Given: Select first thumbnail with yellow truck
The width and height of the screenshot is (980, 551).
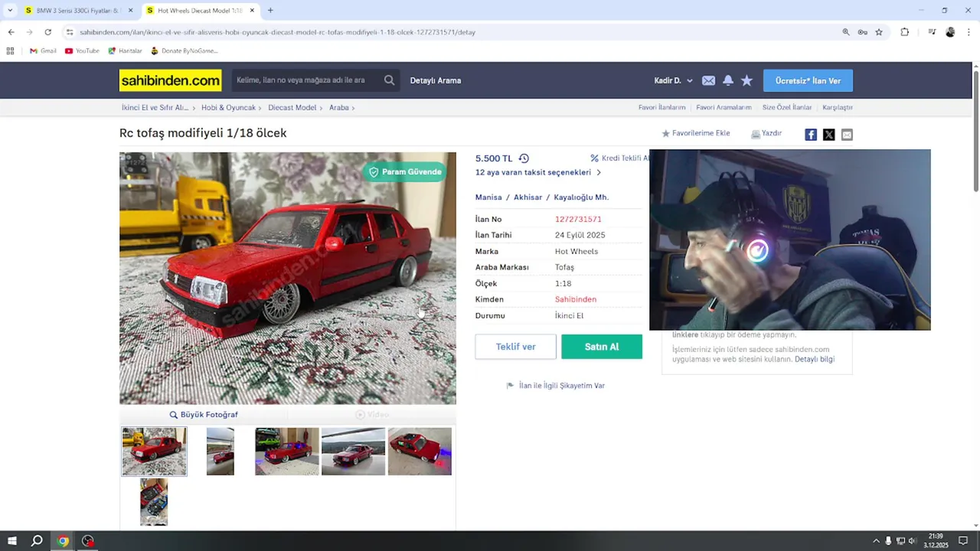Looking at the screenshot, I should click(x=154, y=452).
